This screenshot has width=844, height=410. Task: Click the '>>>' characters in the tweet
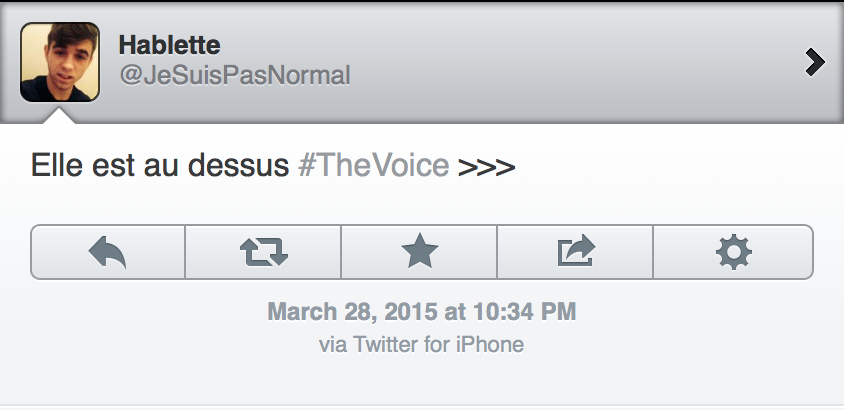tap(486, 166)
